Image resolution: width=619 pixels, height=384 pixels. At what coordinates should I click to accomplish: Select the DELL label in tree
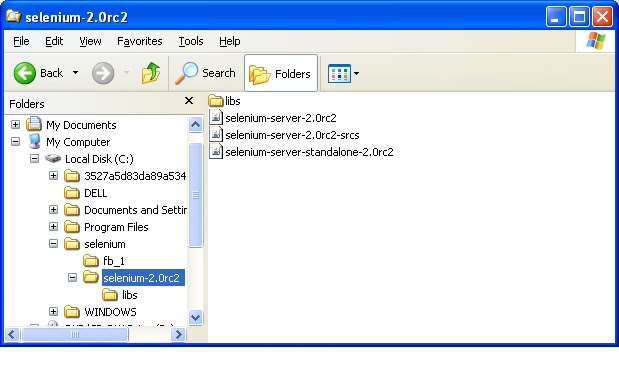pos(96,193)
